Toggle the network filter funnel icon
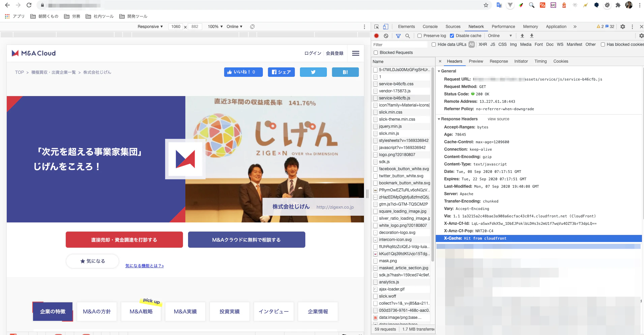 click(x=398, y=36)
